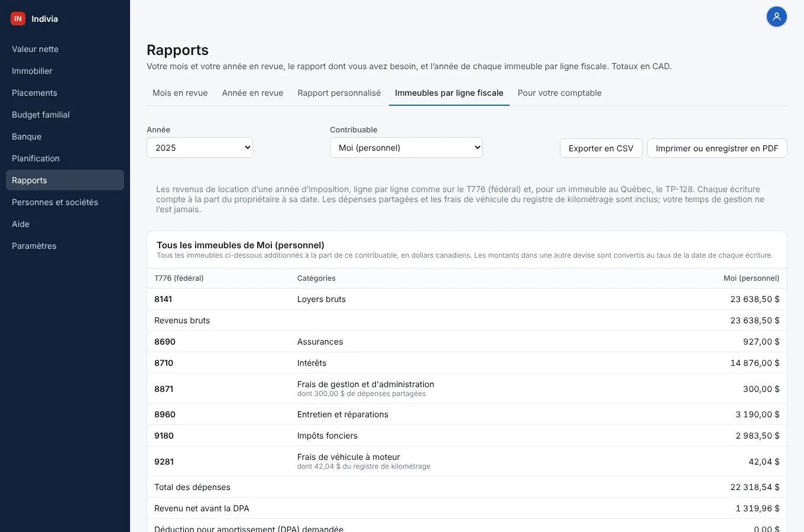Click the Moi (personnel) column header
The height and width of the screenshot is (532, 804).
pyautogui.click(x=751, y=278)
